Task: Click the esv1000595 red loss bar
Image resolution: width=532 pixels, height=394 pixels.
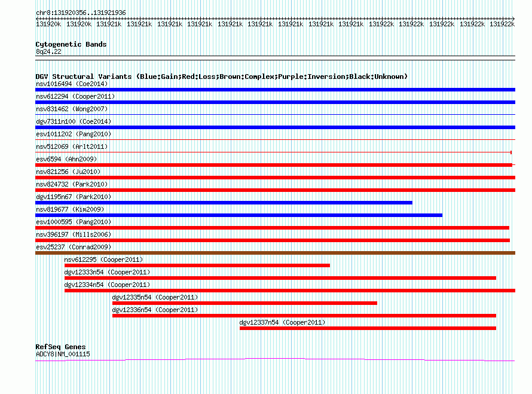Action: tap(273, 228)
